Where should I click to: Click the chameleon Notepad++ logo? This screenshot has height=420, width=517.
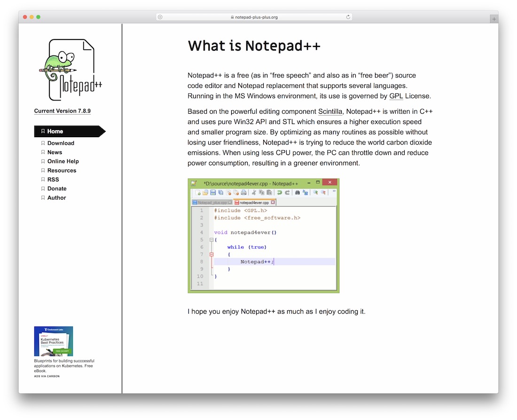point(70,70)
